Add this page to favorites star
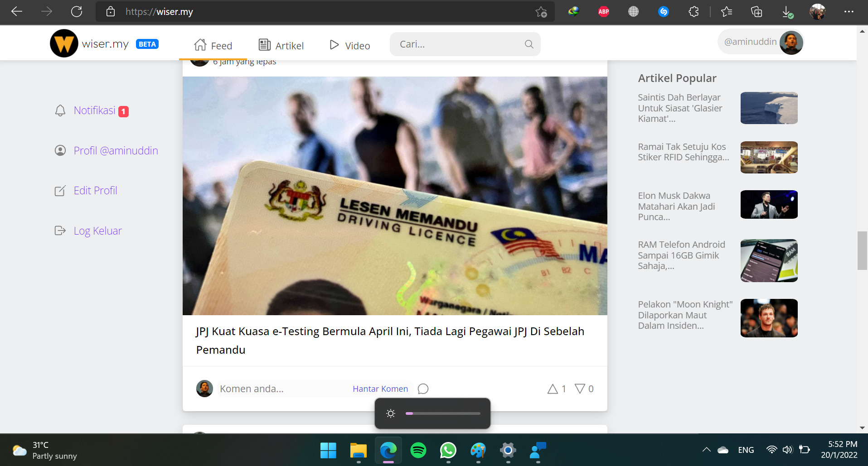The width and height of the screenshot is (868, 466). 541,12
